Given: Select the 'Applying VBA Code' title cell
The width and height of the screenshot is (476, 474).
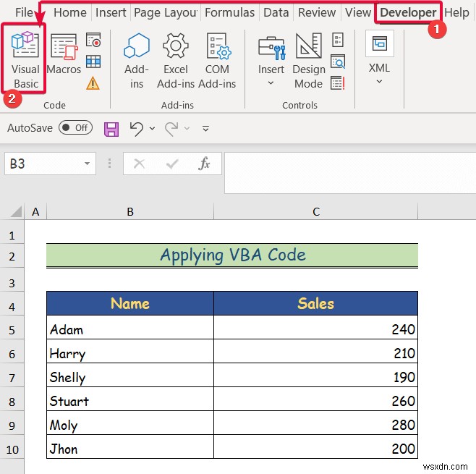Looking at the screenshot, I should pyautogui.click(x=232, y=255).
